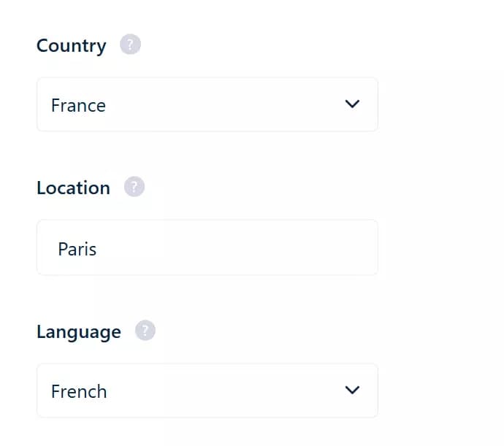Image resolution: width=504 pixels, height=446 pixels.
Task: Click the chevron arrow in the Country field
Action: coord(352,104)
